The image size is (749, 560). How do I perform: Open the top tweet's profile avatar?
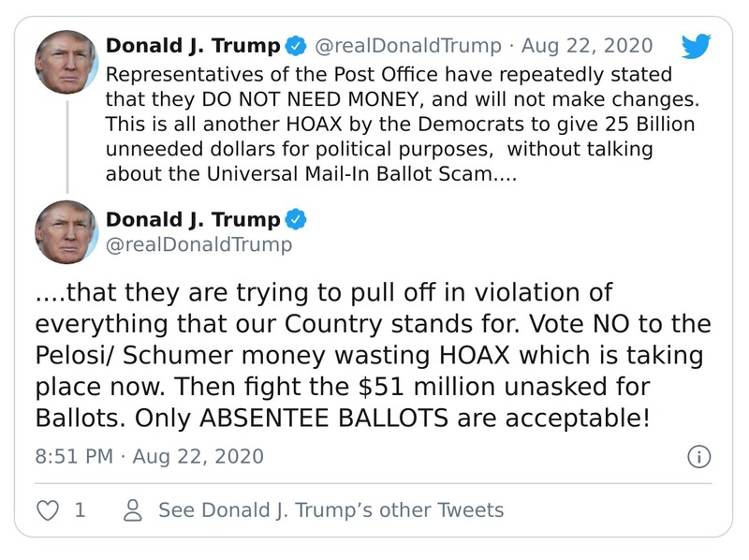coord(66,62)
